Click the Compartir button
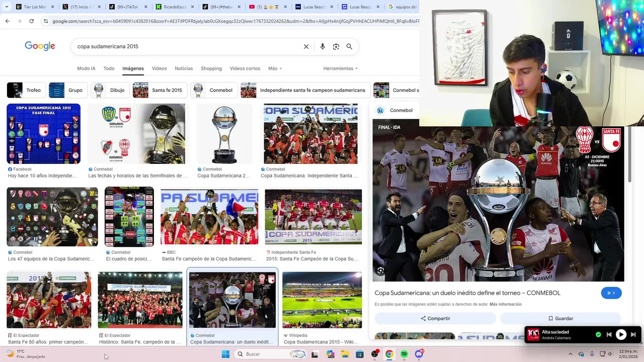Screen dimensions: 644x362 point(435,318)
